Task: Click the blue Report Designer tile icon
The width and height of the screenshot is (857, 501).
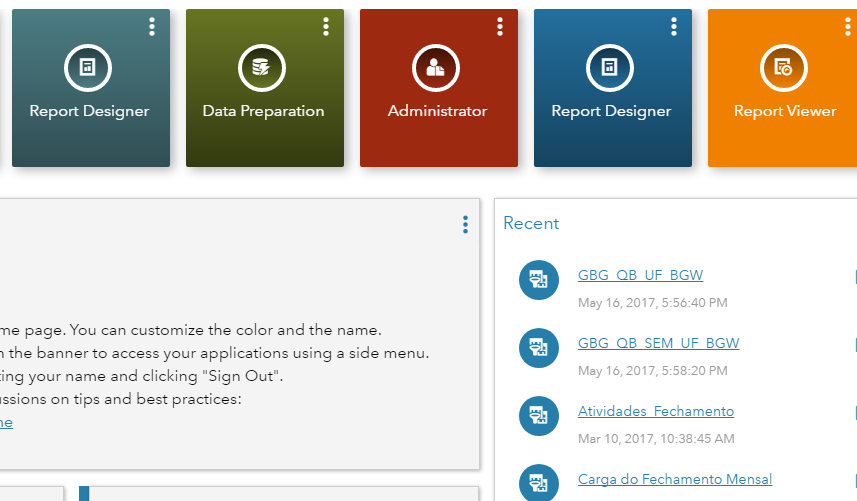Action: (610, 68)
